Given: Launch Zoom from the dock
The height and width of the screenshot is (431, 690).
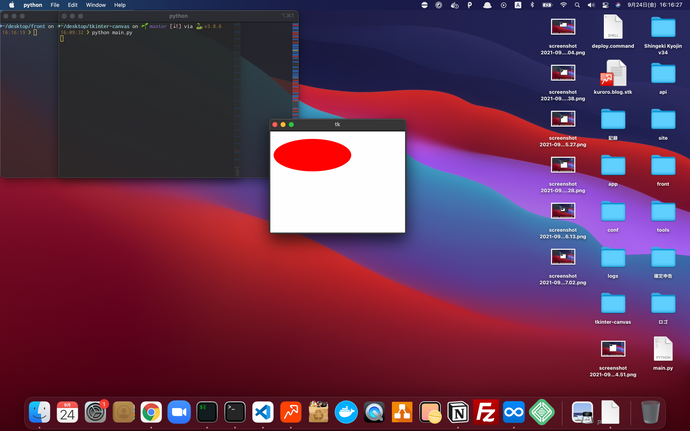Looking at the screenshot, I should [x=179, y=411].
